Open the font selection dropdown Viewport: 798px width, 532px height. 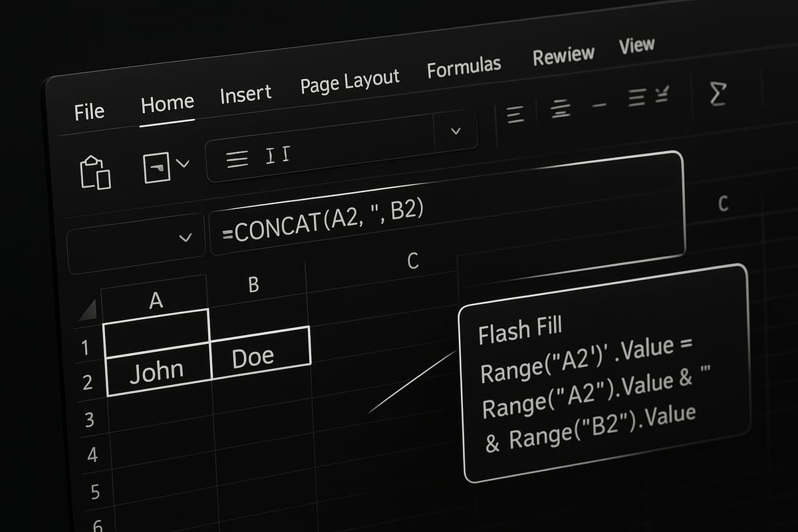click(x=454, y=131)
